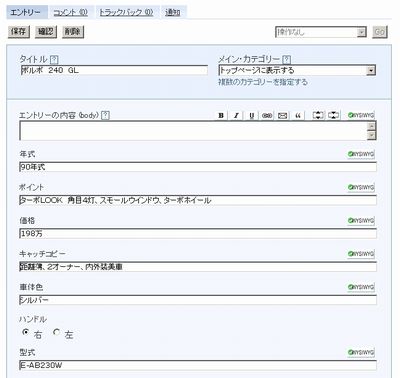Focus the キャッチコピー input field
The width and height of the screenshot is (400, 378).
[x=198, y=267]
